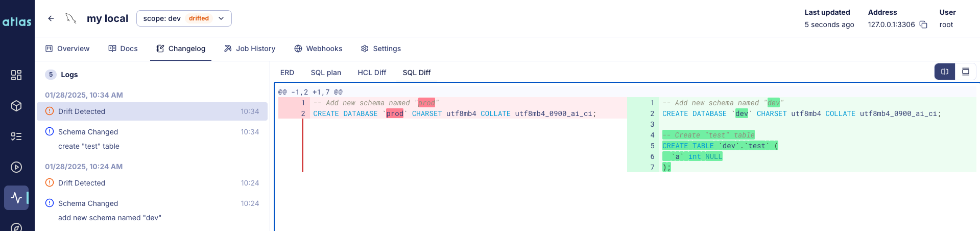Viewport: 980px width, 231px height.
Task: Click the logs count badge 5
Action: pos(51,75)
